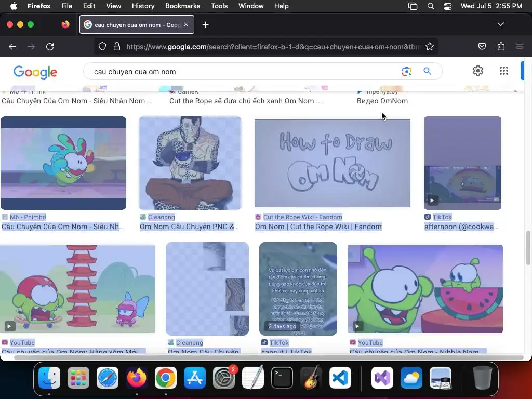532x399 pixels.
Task: Open the Tools menu
Action: tap(219, 6)
